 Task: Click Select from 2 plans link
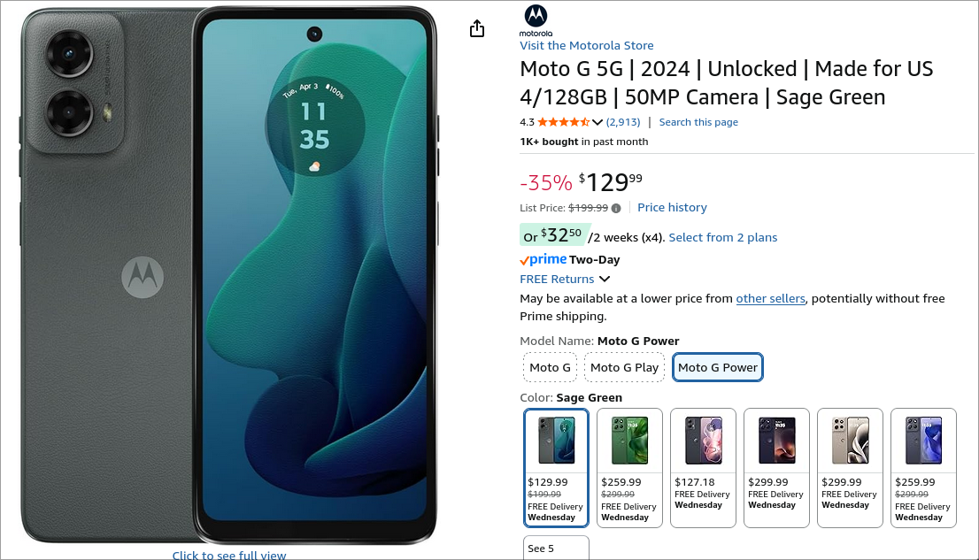723,237
